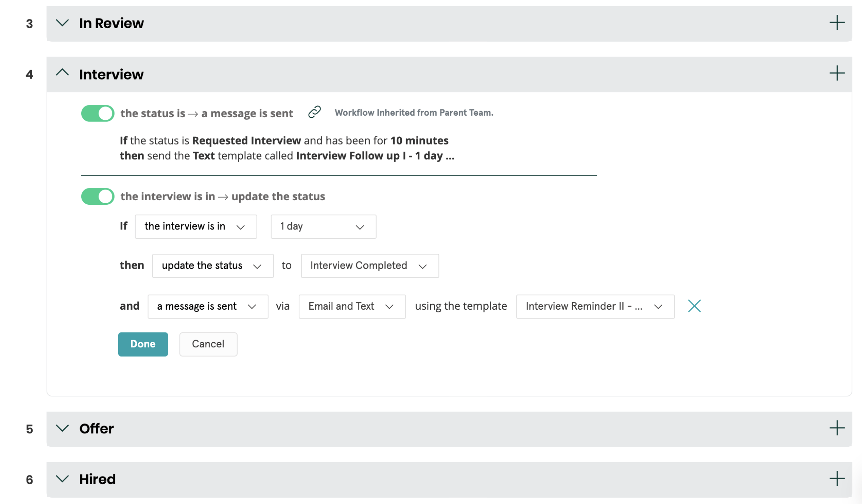Open the Interview Reminder II template dropdown
This screenshot has width=862, height=504.
point(595,306)
